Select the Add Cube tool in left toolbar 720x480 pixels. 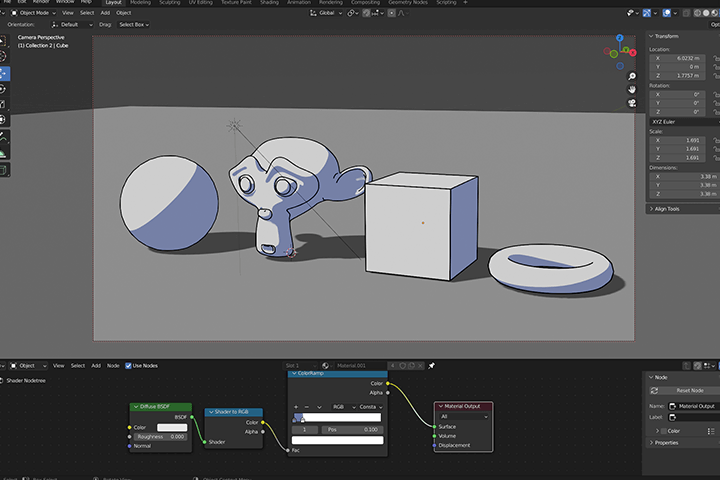coord(4,170)
